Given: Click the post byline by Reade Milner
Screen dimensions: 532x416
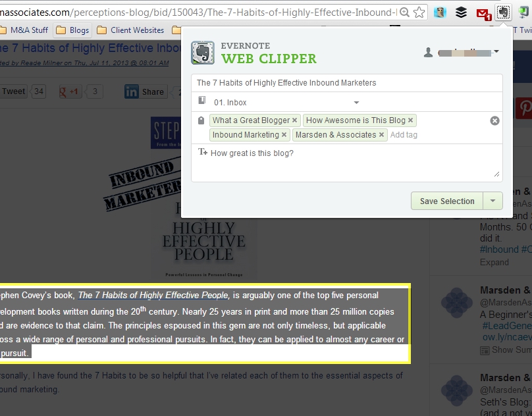Looking at the screenshot, I should [84, 63].
